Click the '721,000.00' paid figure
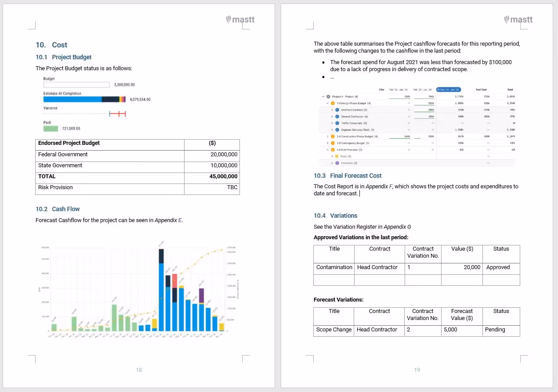Image resolution: width=558 pixels, height=392 pixels. coord(71,129)
